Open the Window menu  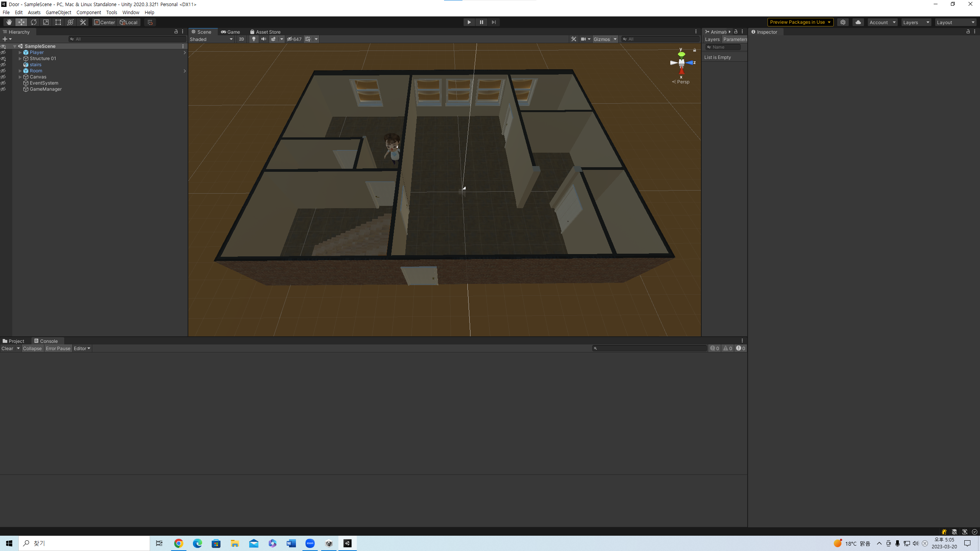(x=131, y=12)
